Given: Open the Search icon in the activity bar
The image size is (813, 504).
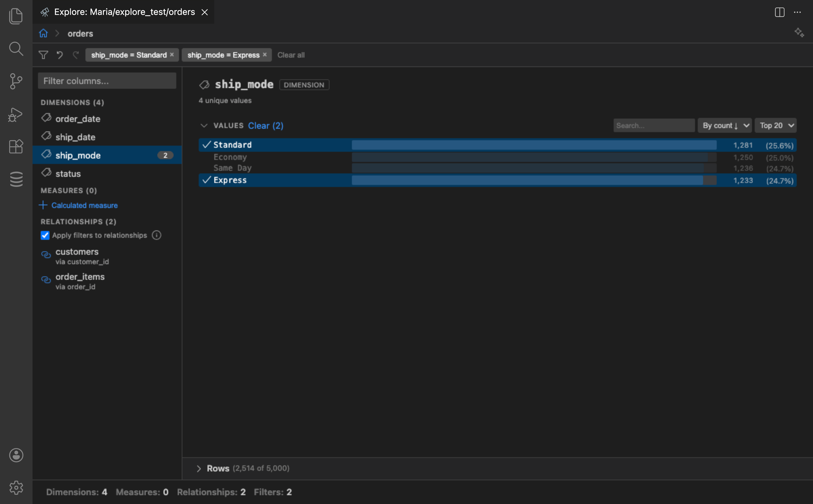Looking at the screenshot, I should 16,49.
